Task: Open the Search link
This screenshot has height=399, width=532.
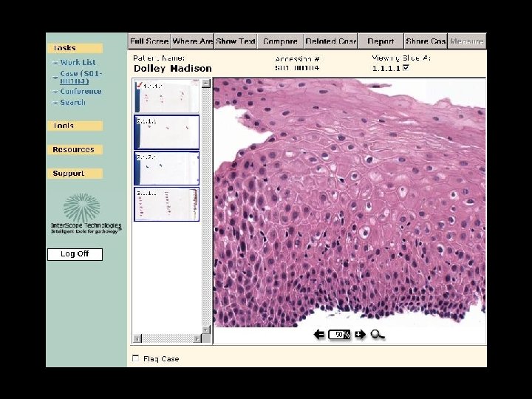Action: (x=72, y=103)
